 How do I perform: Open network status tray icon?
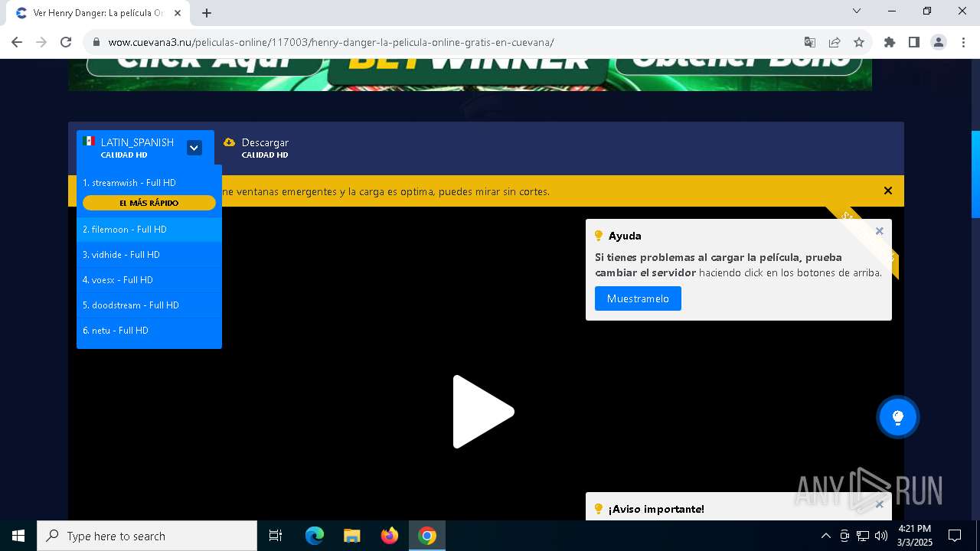863,536
